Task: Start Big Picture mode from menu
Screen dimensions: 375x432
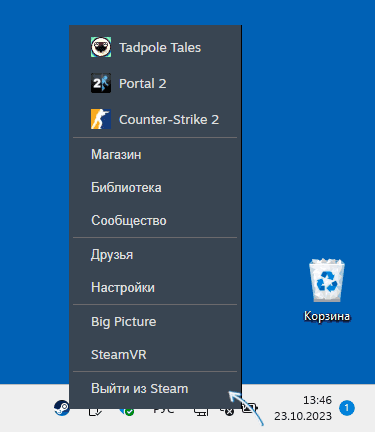Action: click(155, 322)
